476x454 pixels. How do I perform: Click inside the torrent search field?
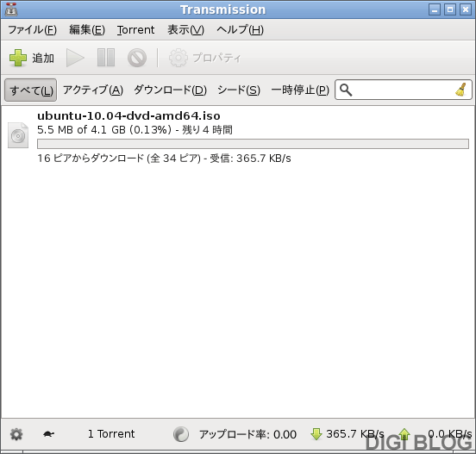coord(404,90)
